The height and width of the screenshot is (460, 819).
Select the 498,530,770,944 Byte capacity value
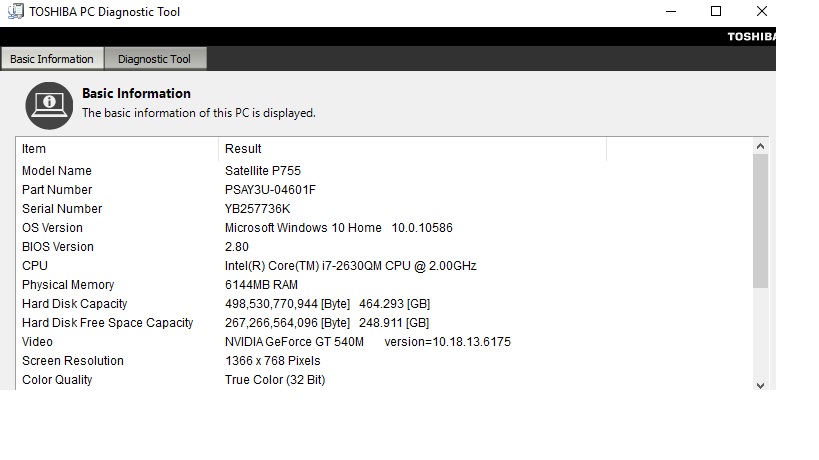(327, 304)
